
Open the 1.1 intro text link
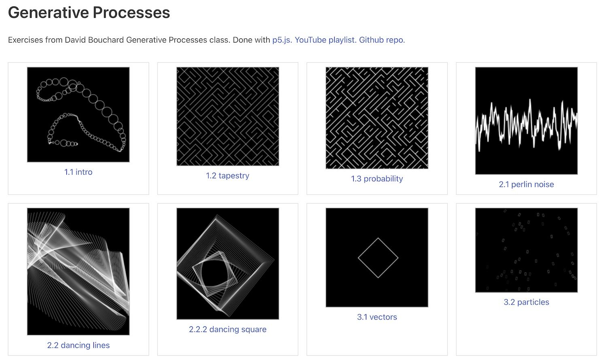[78, 172]
